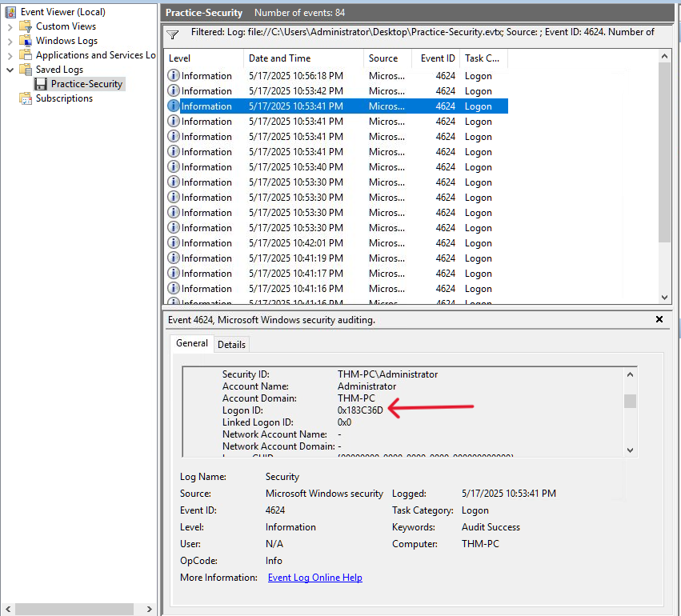
Task: Select the General tab
Action: tap(192, 343)
